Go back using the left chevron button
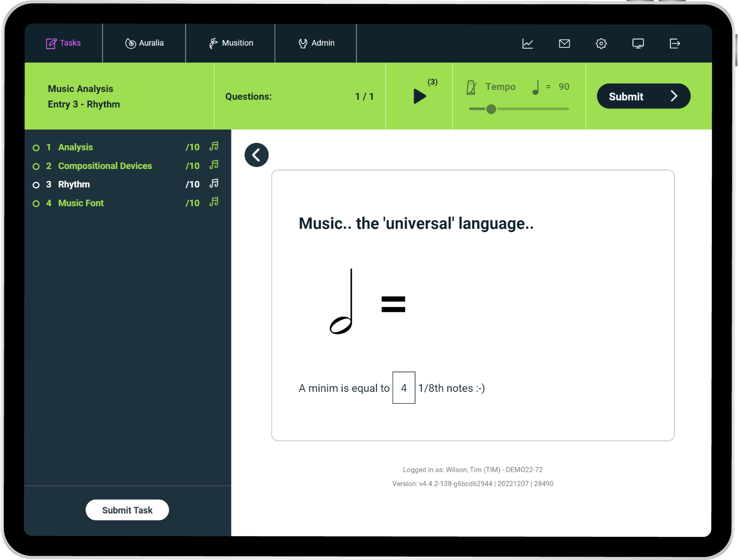Screen dimensions: 738x560 click(x=256, y=155)
